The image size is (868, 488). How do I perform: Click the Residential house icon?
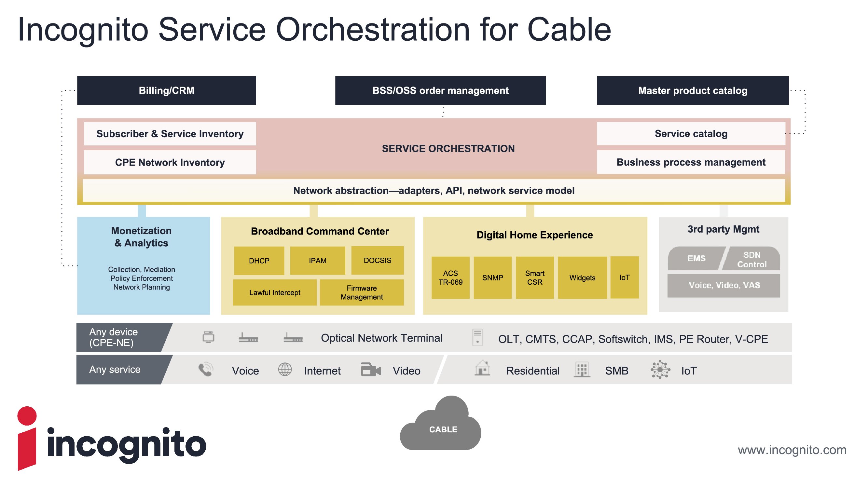point(482,368)
